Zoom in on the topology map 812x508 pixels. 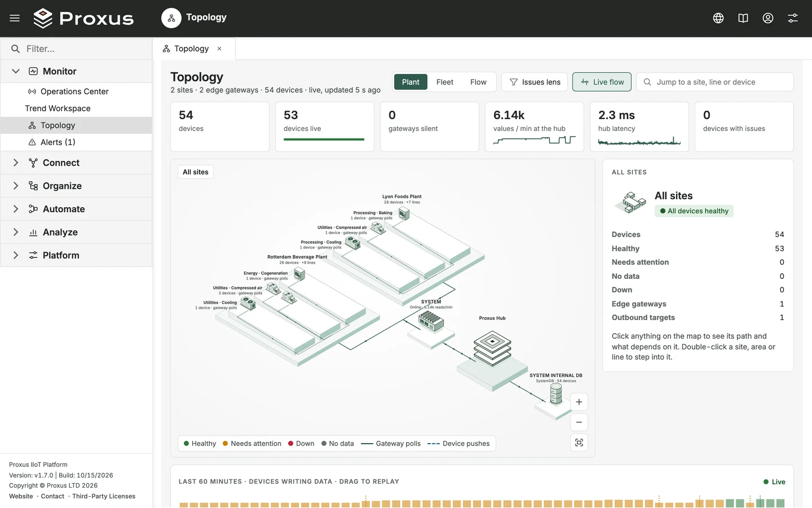pyautogui.click(x=579, y=402)
